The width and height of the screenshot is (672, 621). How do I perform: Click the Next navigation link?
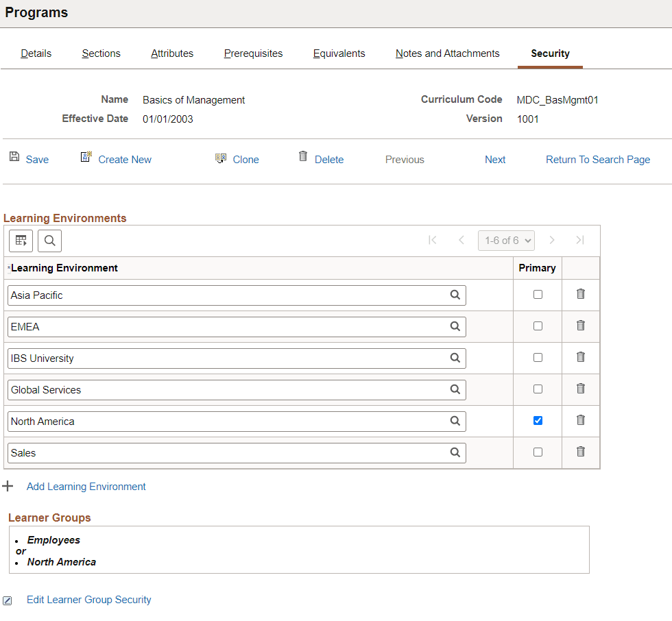point(495,159)
